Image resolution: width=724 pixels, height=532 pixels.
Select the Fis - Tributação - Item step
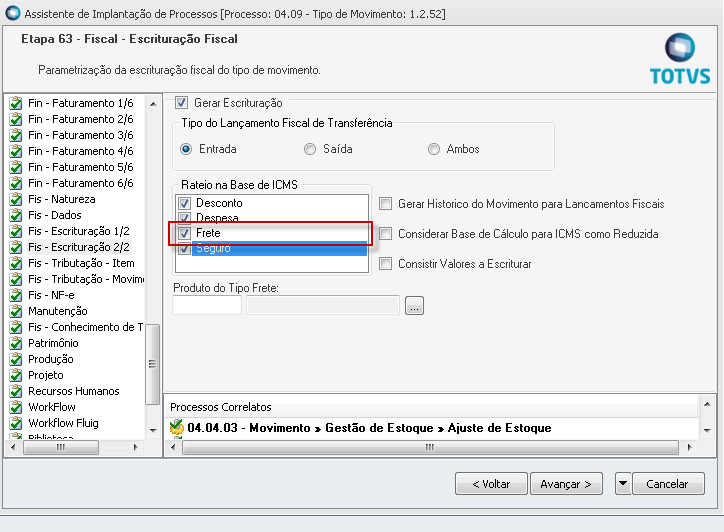(x=81, y=263)
